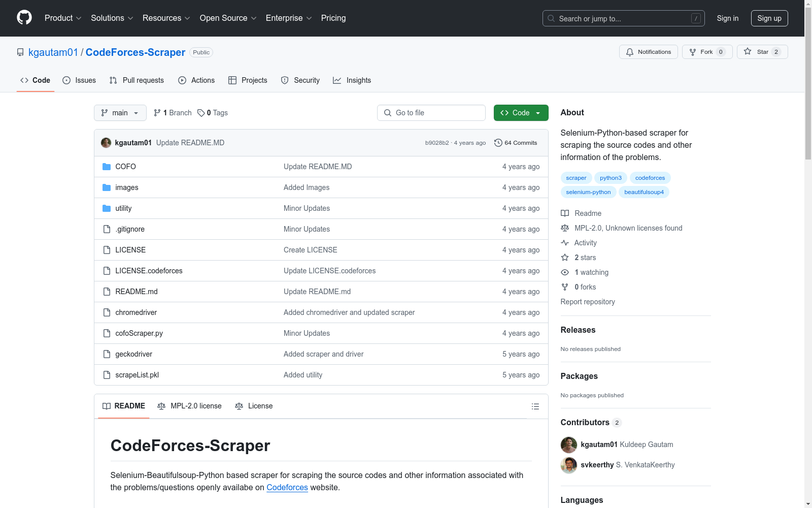This screenshot has height=508, width=812.
Task: Click the repository book icon beside kgautam01
Action: pyautogui.click(x=20, y=52)
